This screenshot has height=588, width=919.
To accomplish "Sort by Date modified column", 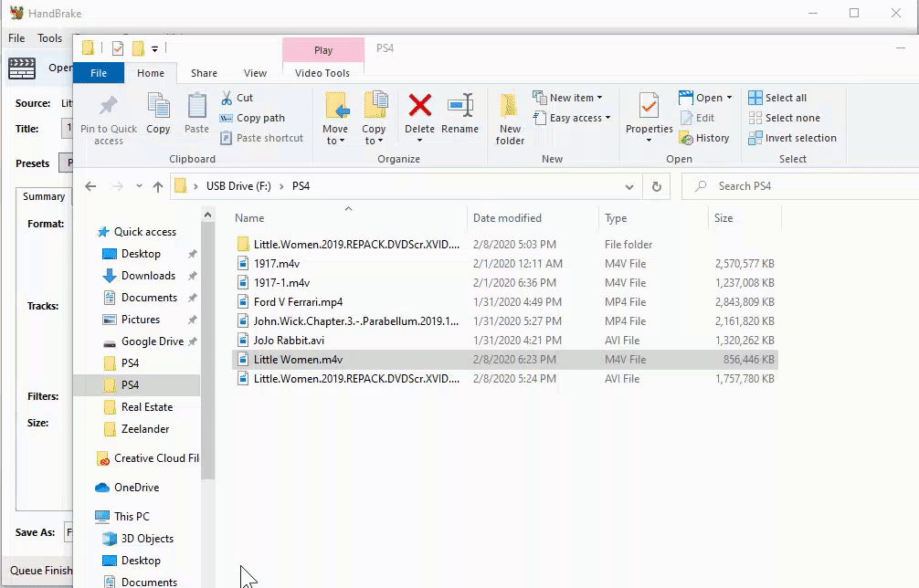I will pyautogui.click(x=533, y=218).
